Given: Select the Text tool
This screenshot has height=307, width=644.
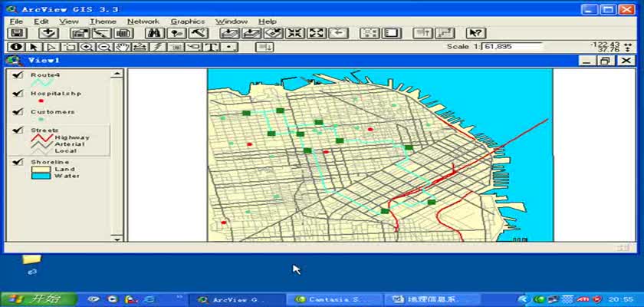Looking at the screenshot, I should coord(211,47).
